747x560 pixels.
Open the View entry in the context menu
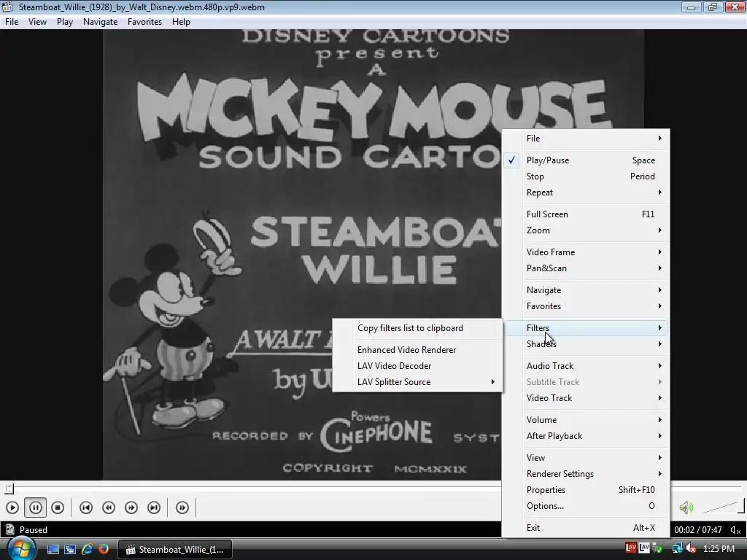(x=586, y=458)
